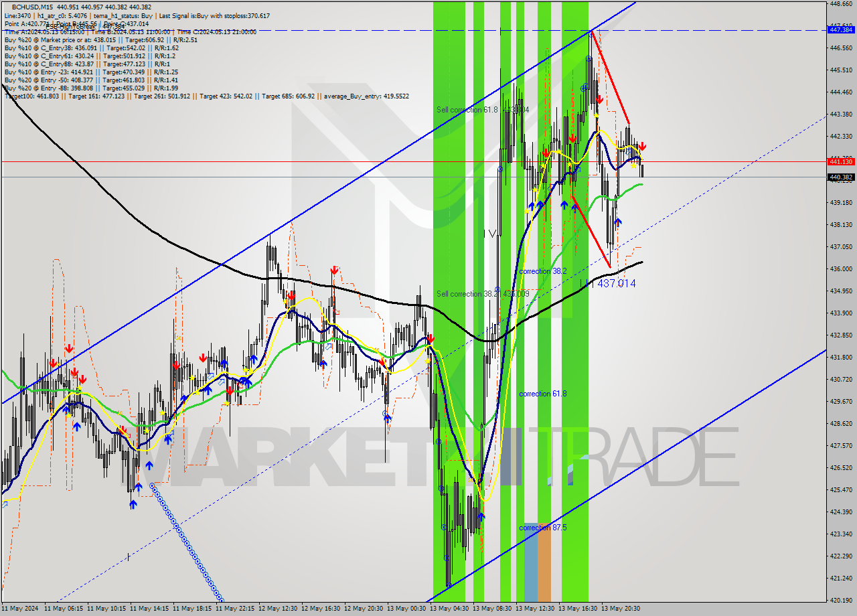Screen dimensions: 857x616
Task: Select the blue 'correction 38.2' label
Action: pos(543,271)
